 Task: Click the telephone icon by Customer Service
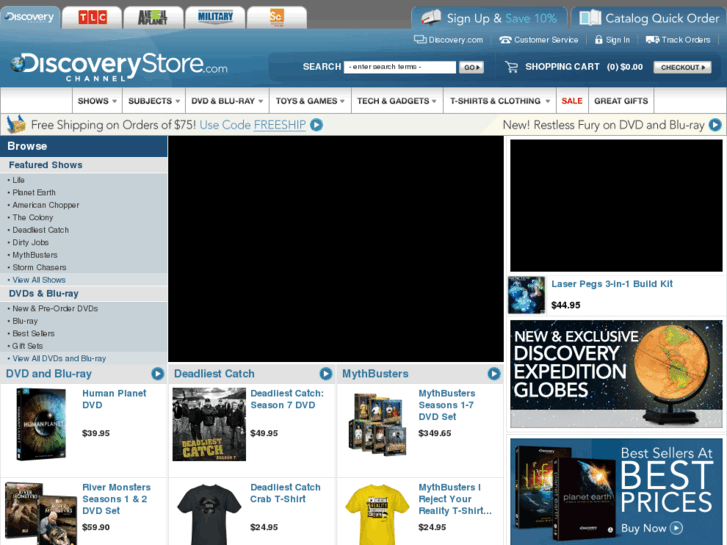click(505, 40)
